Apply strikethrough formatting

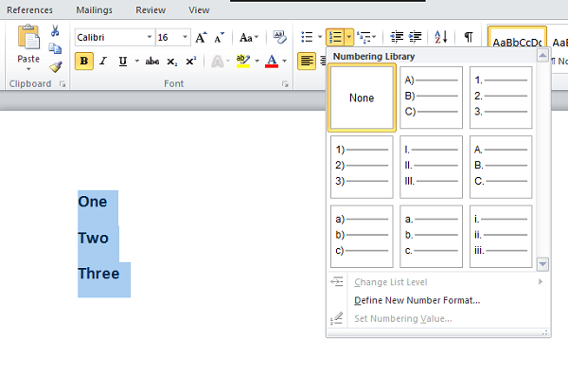click(152, 62)
